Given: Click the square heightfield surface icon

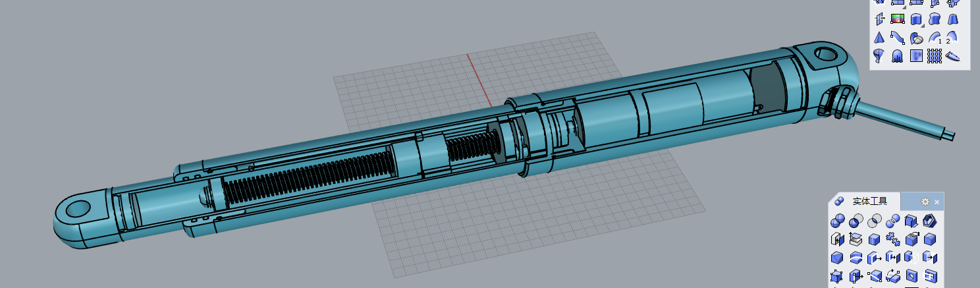Looking at the screenshot, I should pos(915,56).
